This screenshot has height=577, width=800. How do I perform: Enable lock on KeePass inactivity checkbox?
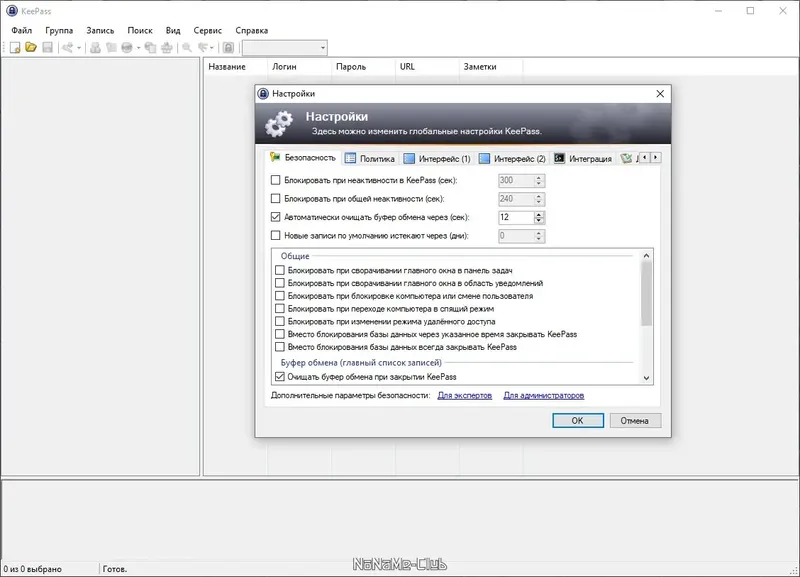[x=276, y=180]
